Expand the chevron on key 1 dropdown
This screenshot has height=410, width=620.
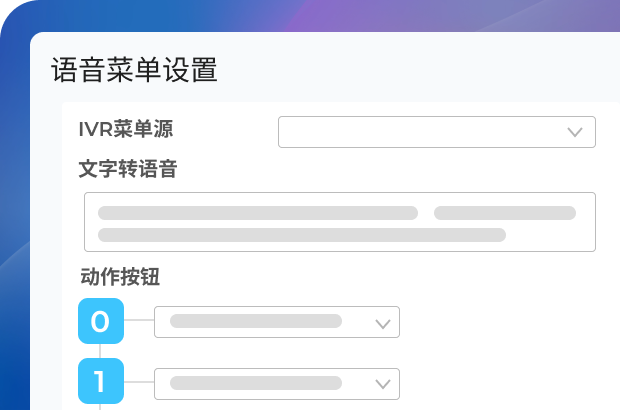[381, 384]
